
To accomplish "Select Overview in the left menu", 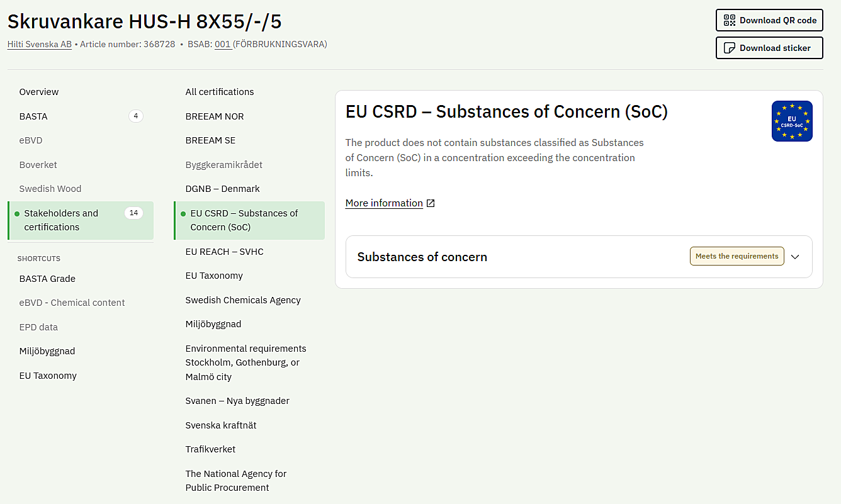I will pyautogui.click(x=39, y=92).
